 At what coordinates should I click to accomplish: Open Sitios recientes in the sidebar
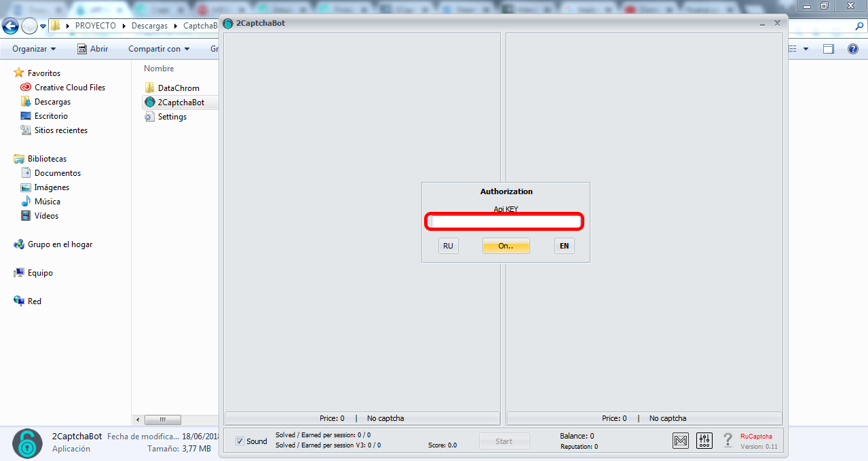61,130
